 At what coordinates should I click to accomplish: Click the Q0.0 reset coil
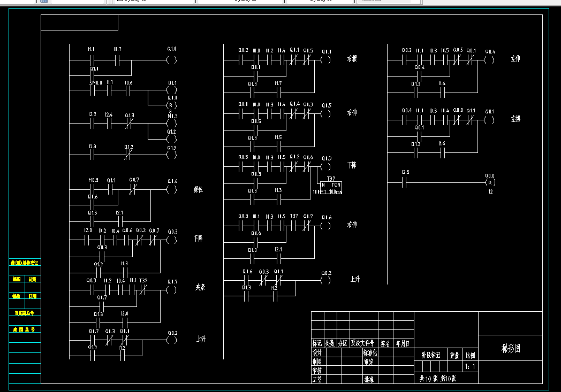[490, 182]
